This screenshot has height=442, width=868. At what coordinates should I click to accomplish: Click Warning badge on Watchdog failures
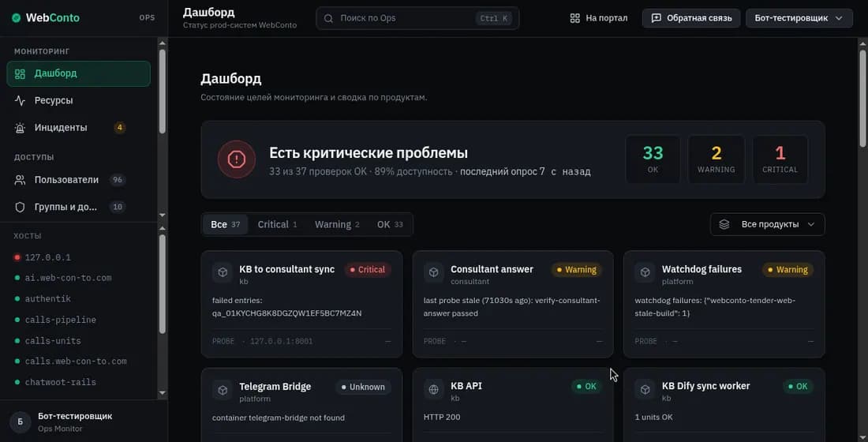tap(788, 270)
